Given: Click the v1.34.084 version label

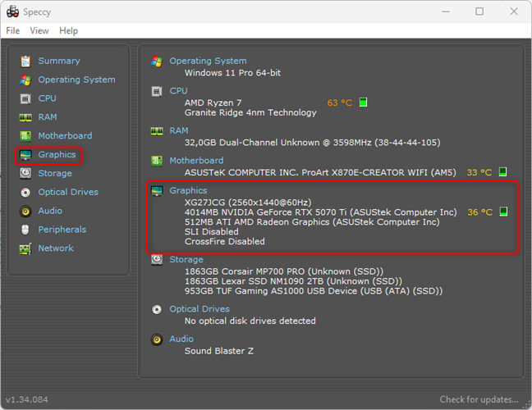Looking at the screenshot, I should [26, 399].
